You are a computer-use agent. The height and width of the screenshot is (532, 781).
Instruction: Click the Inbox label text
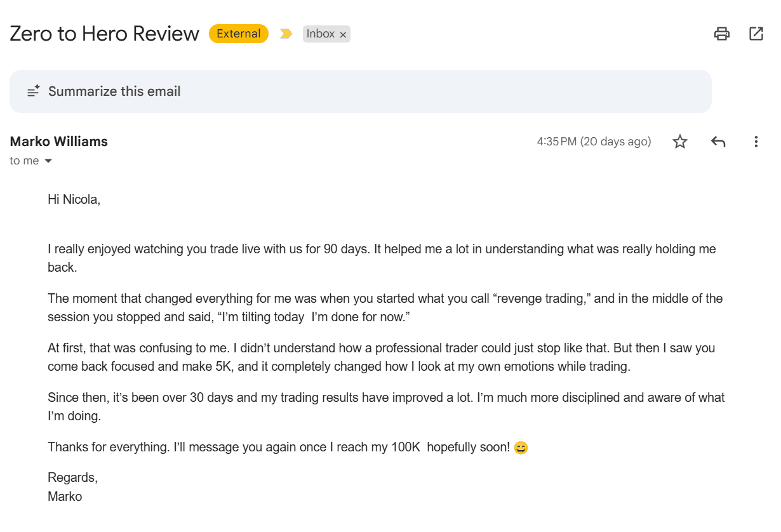(321, 34)
